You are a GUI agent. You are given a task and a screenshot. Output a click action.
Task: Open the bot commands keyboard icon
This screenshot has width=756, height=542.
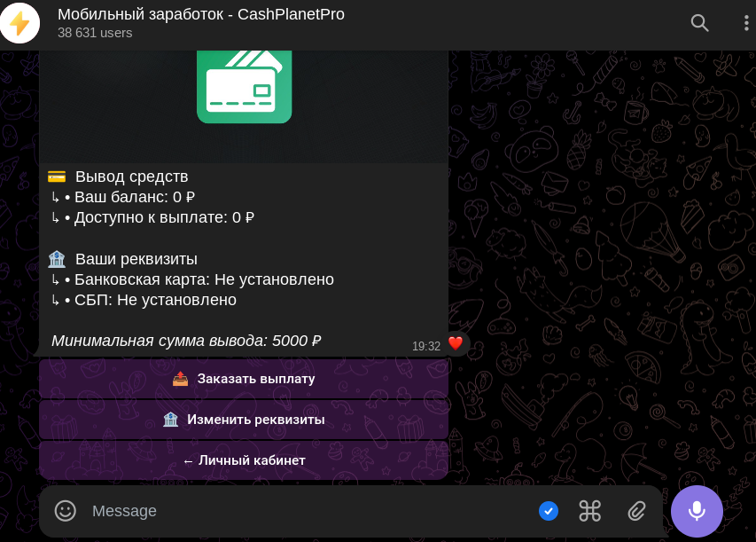click(589, 511)
